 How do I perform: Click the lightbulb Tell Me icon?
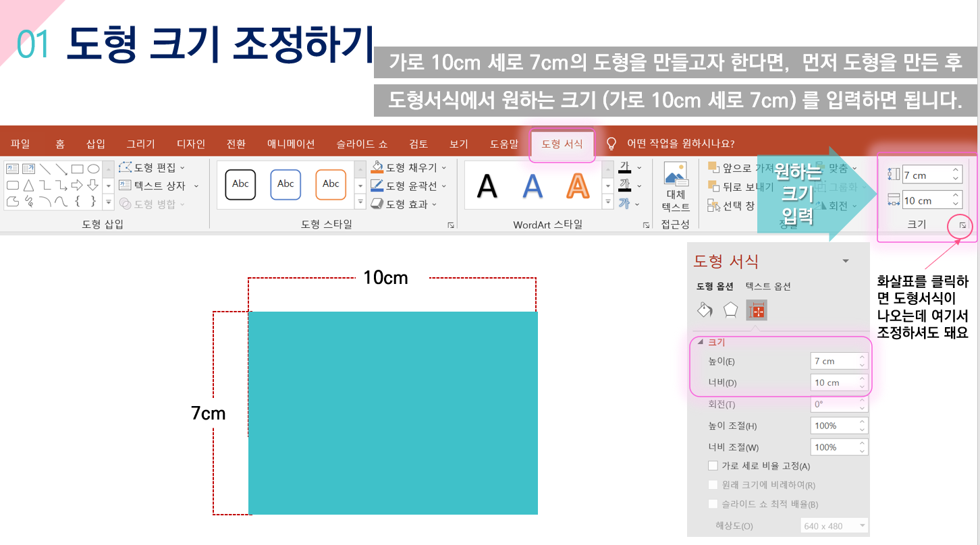[611, 144]
